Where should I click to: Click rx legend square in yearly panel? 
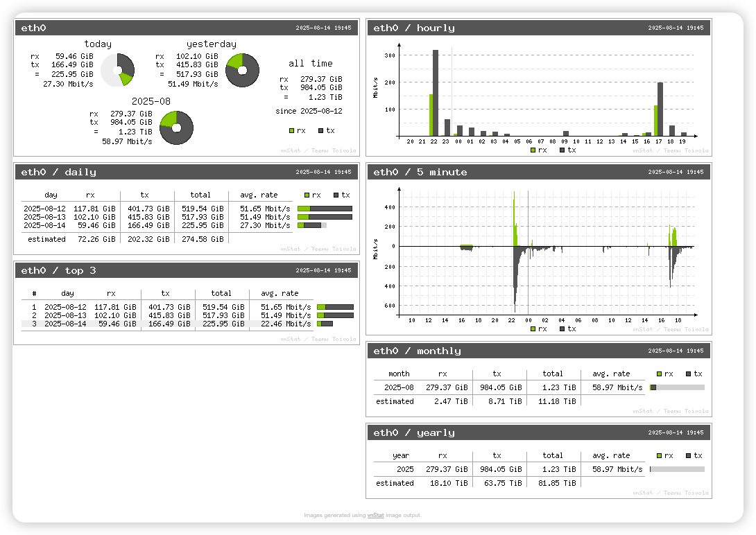point(659,456)
